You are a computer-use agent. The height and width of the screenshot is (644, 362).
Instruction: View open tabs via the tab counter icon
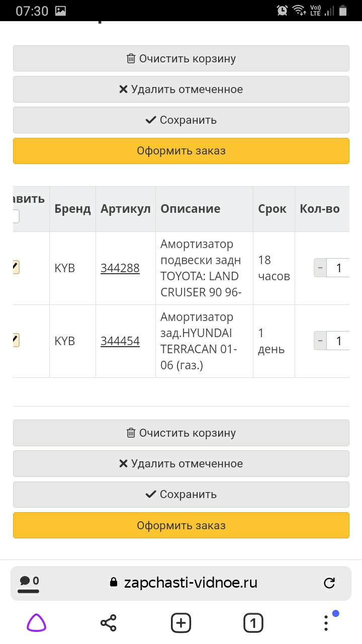pyautogui.click(x=253, y=622)
